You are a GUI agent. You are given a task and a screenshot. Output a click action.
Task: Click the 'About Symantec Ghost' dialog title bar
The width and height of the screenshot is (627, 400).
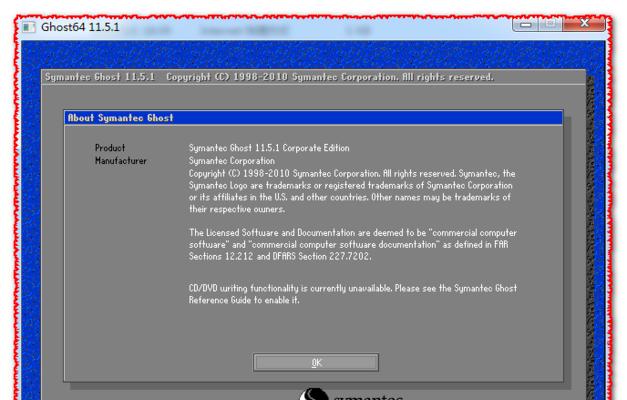314,118
